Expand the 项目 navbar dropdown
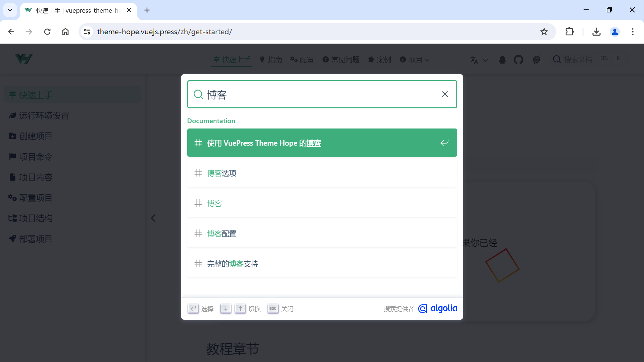Image resolution: width=644 pixels, height=362 pixels. click(414, 60)
